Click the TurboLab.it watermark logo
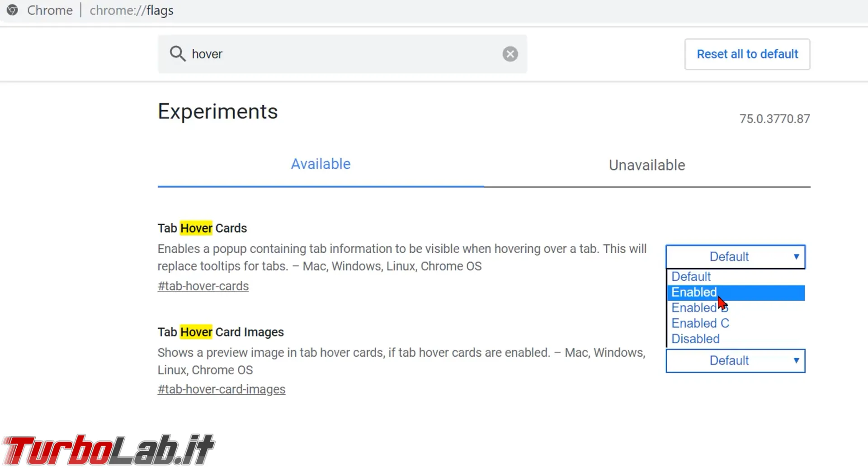Screen dimensions: 868x468 108,449
